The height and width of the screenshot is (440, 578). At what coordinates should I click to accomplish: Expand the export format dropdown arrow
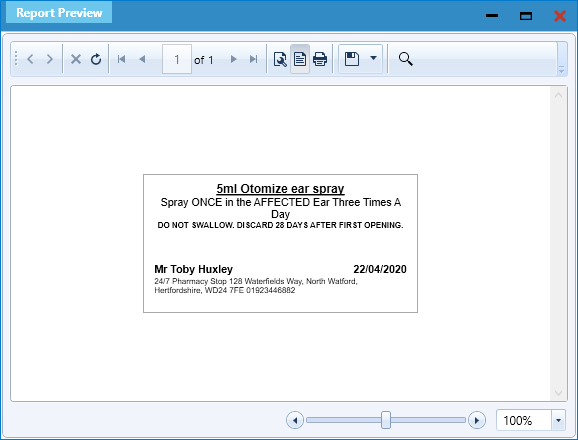[x=373, y=58]
